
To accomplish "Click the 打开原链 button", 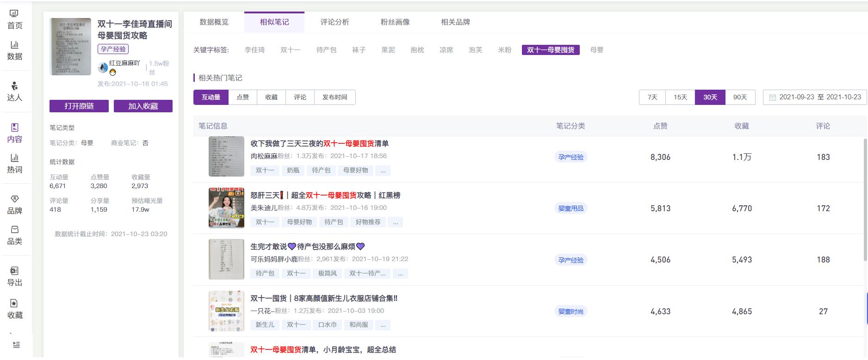I will [79, 106].
